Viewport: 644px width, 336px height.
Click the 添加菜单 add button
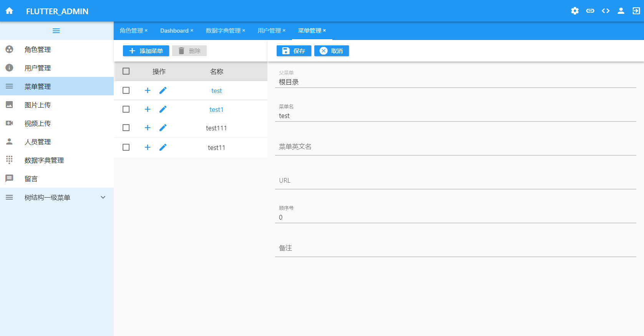point(146,51)
